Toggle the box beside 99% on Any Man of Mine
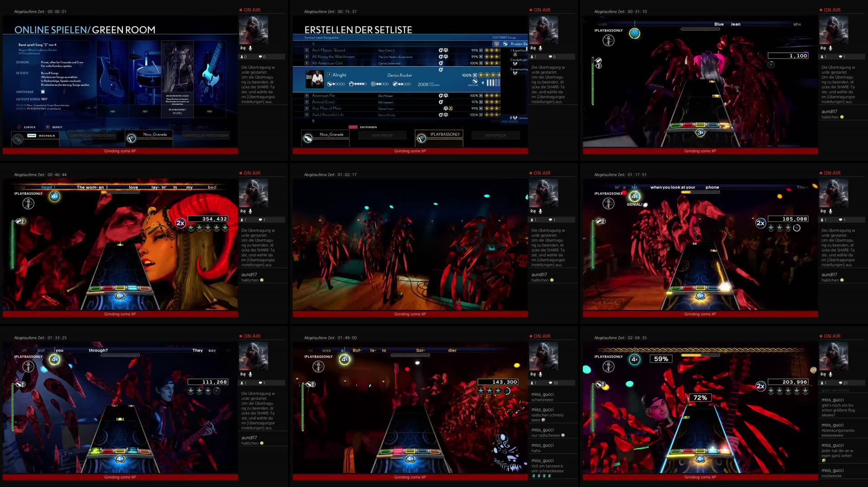Viewport: 868px width, 487px height. click(x=481, y=108)
